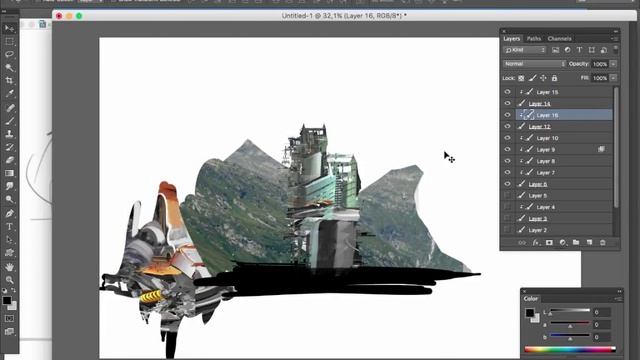Image resolution: width=640 pixels, height=360 pixels.
Task: Create new adjustment layer
Action: 562,242
